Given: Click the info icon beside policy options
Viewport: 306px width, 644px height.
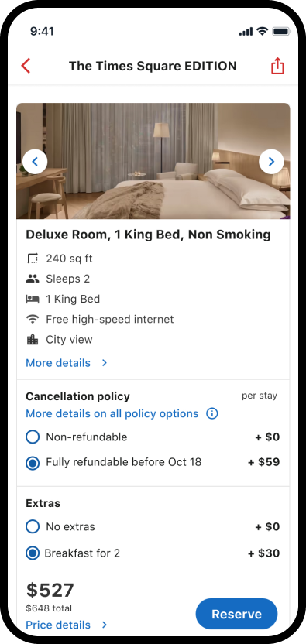Looking at the screenshot, I should click(x=211, y=413).
